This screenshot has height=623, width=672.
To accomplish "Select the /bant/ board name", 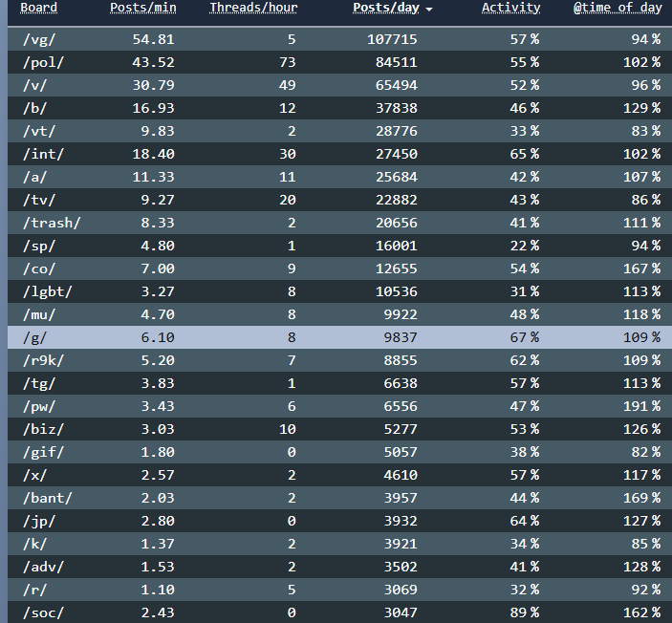I will [48, 498].
